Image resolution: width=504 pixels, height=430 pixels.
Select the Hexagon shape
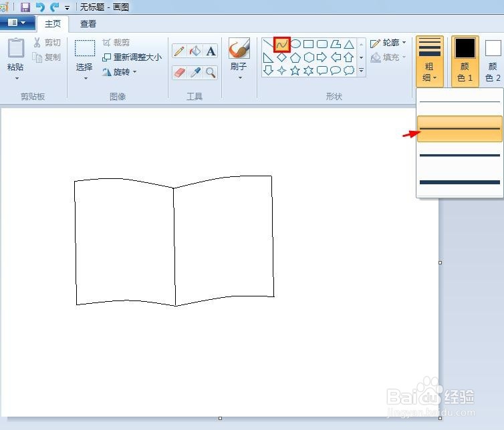click(x=309, y=57)
